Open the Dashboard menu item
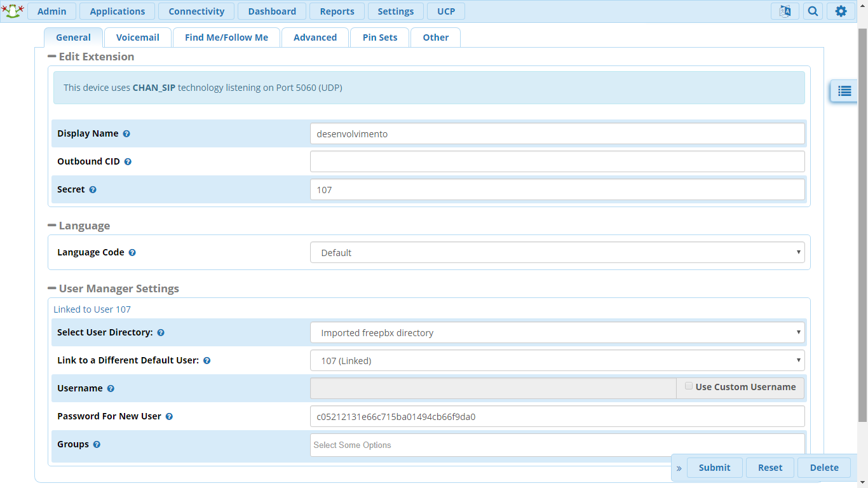868x488 pixels. click(272, 11)
